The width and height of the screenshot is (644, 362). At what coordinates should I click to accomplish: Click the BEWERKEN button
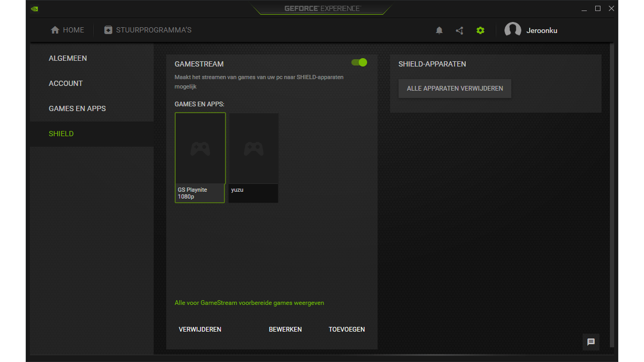(285, 330)
